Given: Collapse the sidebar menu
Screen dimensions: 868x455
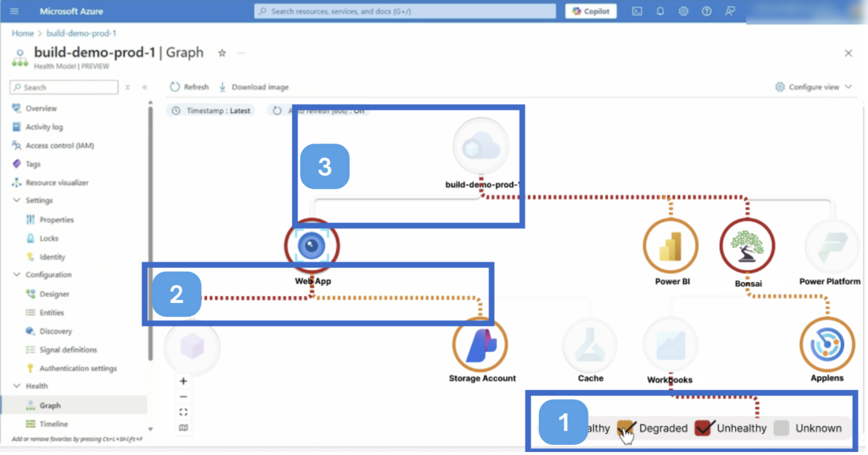Looking at the screenshot, I should tap(144, 87).
